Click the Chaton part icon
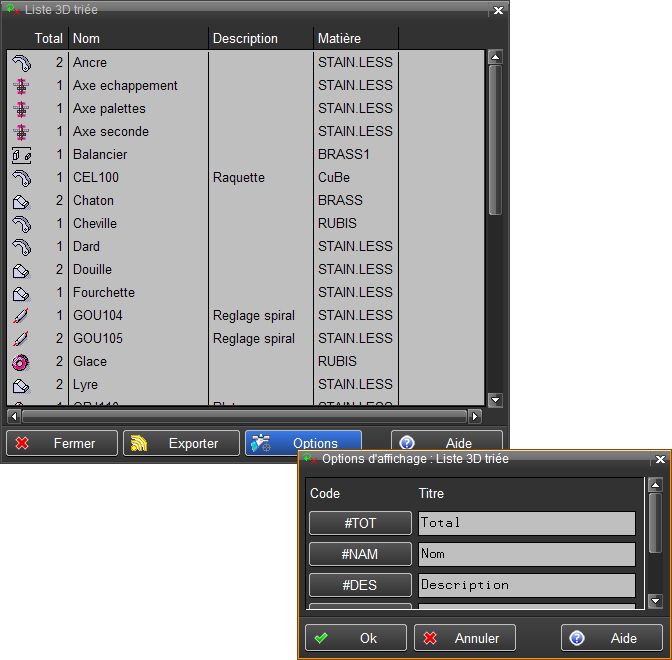 click(21, 201)
